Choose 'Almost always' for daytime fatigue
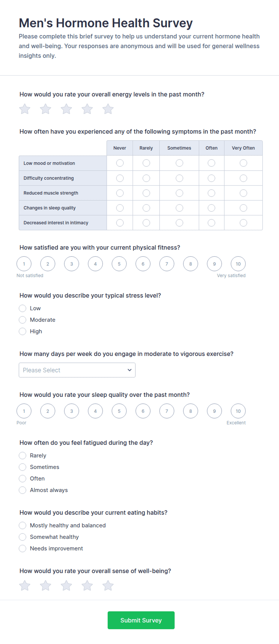Image resolution: width=279 pixels, height=644 pixels. point(22,490)
